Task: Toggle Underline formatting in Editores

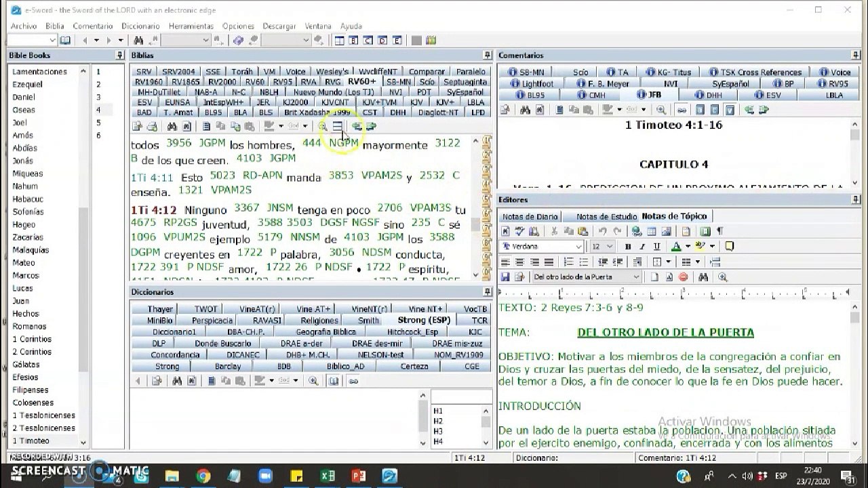Action: [656, 247]
